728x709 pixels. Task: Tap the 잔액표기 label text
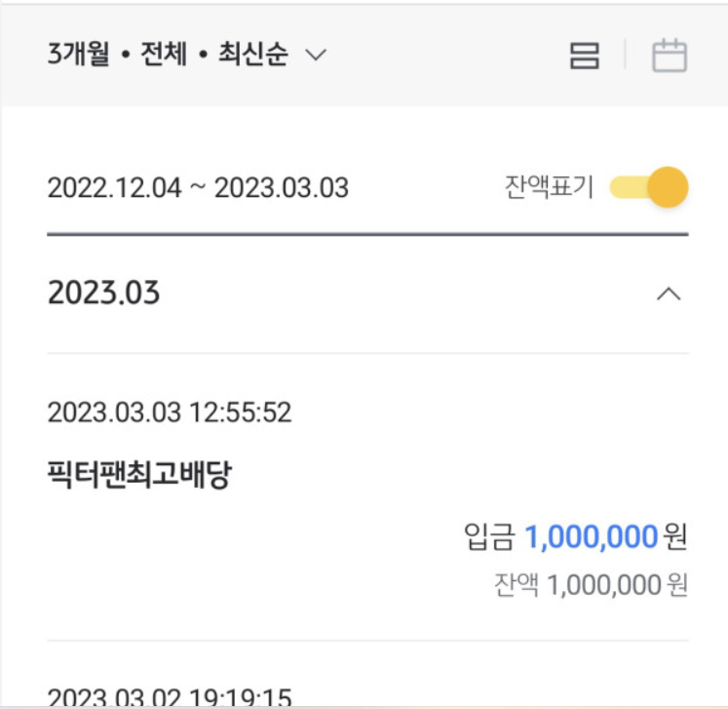tap(549, 187)
